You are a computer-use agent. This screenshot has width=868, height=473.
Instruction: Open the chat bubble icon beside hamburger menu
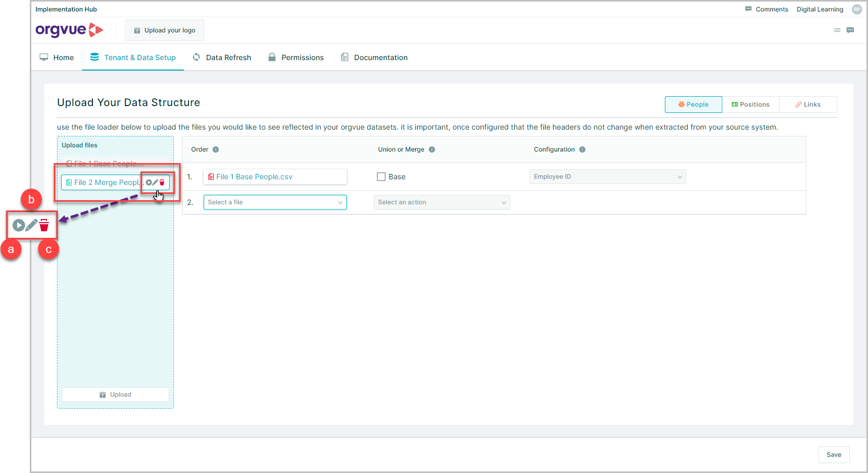pos(850,30)
